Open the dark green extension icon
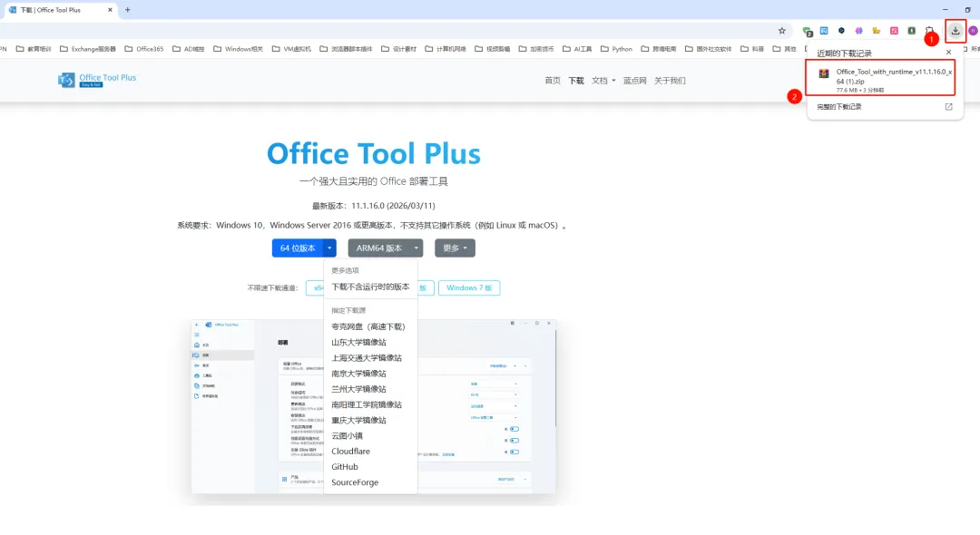The image size is (980, 535). pyautogui.click(x=912, y=31)
